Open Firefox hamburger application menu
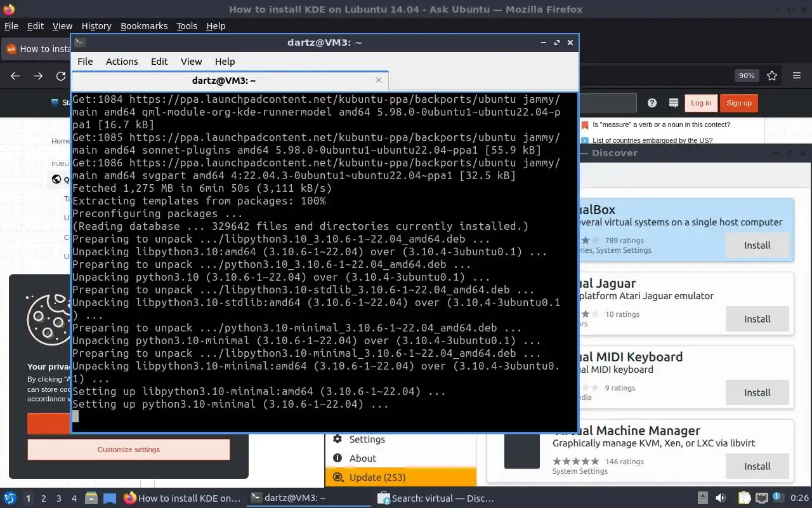Screen dimensions: 812x508 coord(797,76)
